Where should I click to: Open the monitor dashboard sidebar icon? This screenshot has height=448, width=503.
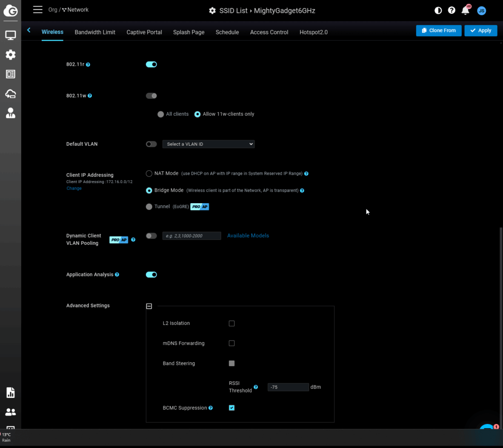[10, 35]
